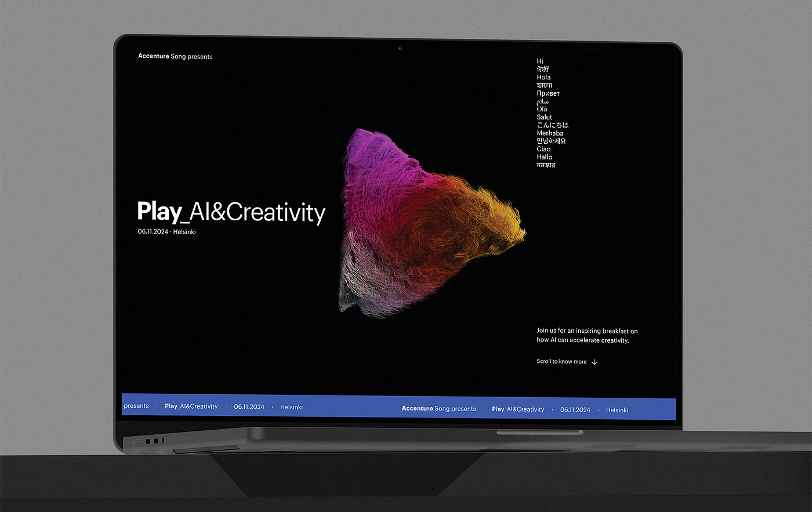Click Accenture Song presents in the blue ticker
Viewport: 812px width, 512px height.
coord(438,409)
